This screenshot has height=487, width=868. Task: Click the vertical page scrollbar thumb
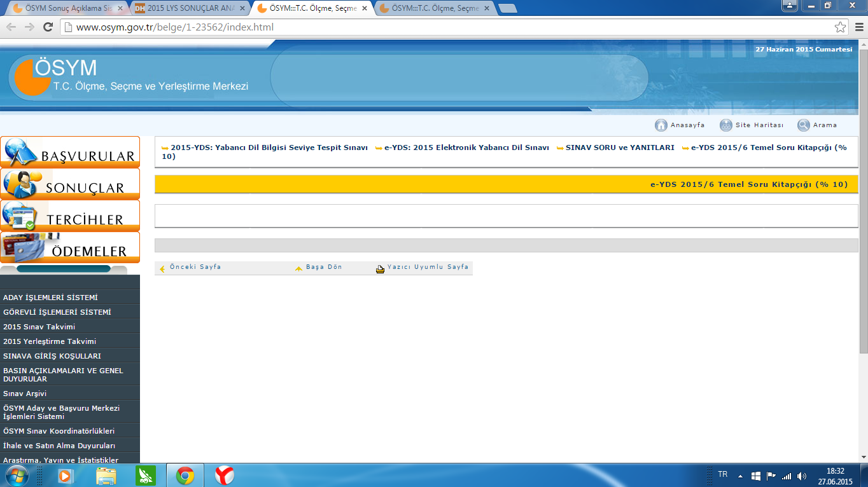[x=863, y=200]
